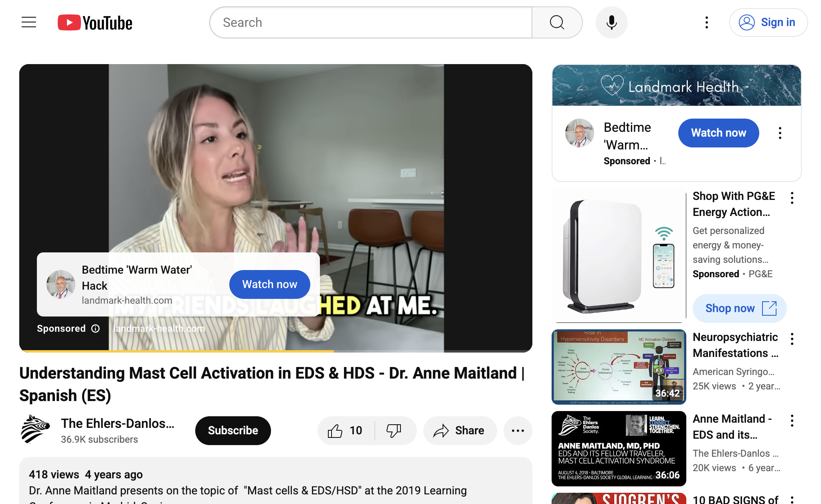Open more actions ellipsis under video

point(518,431)
